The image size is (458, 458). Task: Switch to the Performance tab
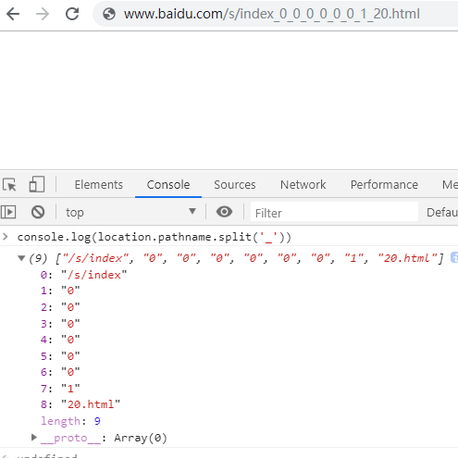click(384, 185)
